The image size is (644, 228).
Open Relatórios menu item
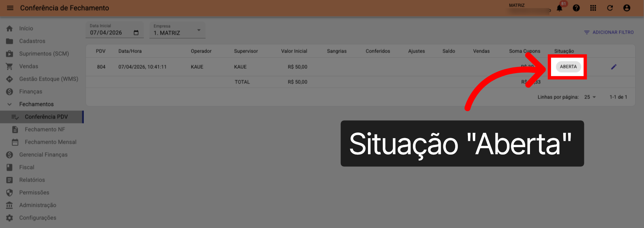[32, 180]
